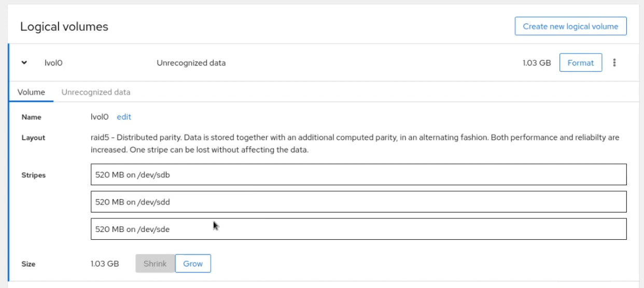
Task: Click Unrecognized data in the lvol0 row header
Action: pyautogui.click(x=191, y=63)
